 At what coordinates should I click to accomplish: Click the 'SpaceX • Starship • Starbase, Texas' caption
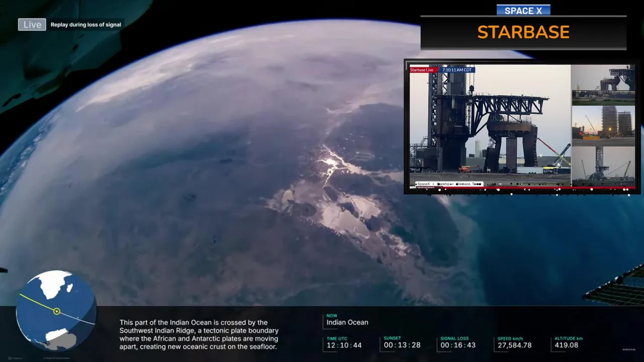click(x=449, y=184)
